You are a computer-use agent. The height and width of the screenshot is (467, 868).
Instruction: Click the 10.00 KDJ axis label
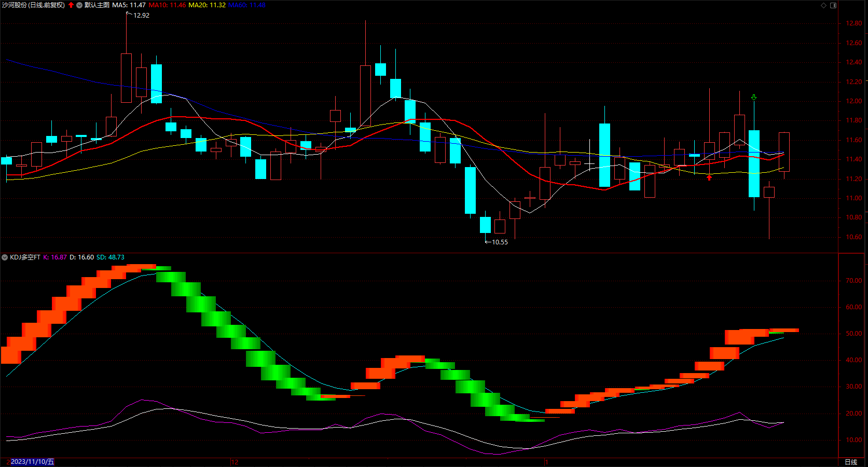[x=854, y=440]
